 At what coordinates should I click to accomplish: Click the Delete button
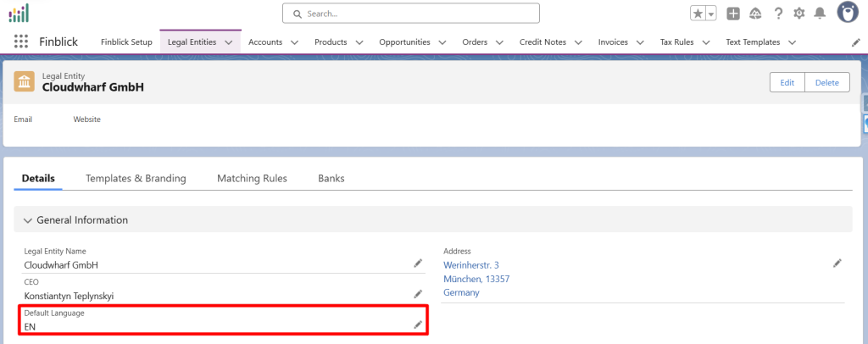[826, 82]
